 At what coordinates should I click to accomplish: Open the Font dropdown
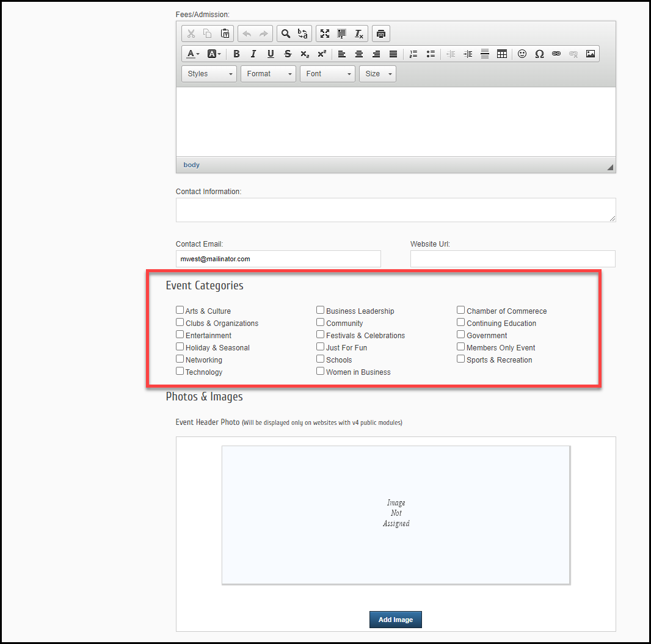click(x=327, y=74)
